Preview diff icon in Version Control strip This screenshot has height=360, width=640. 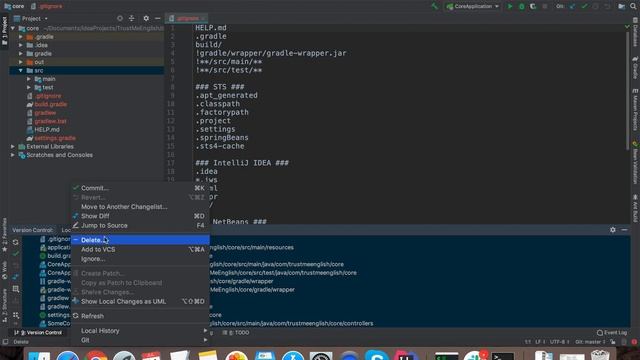tap(16, 289)
